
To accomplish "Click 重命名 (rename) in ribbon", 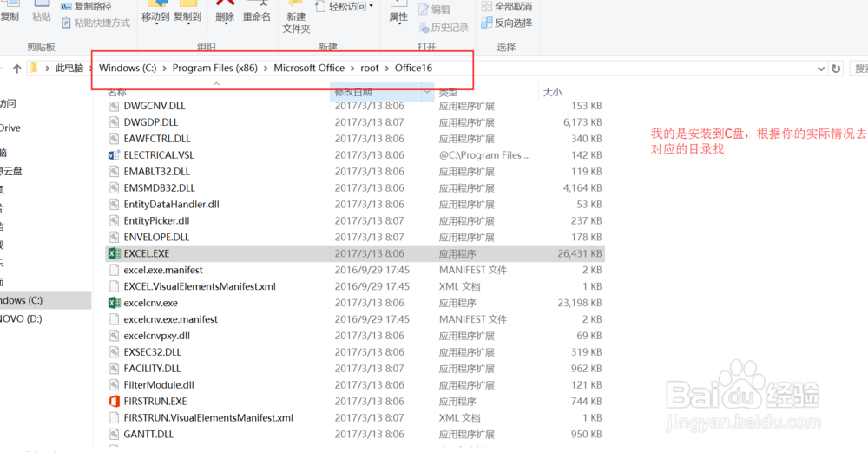I will (x=257, y=17).
